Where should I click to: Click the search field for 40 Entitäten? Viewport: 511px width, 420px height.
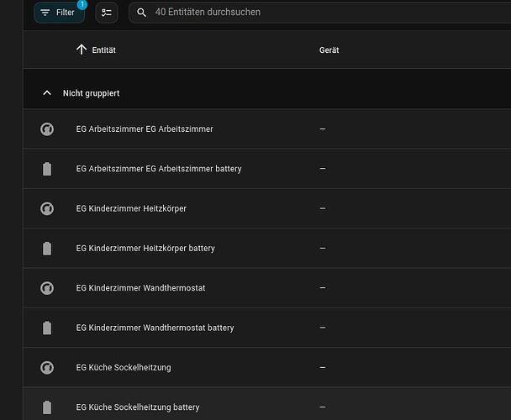pos(319,13)
